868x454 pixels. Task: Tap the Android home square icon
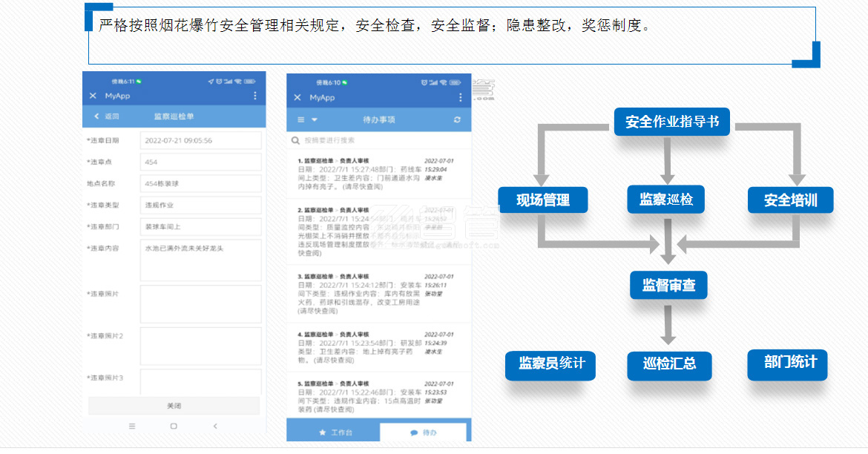click(174, 427)
